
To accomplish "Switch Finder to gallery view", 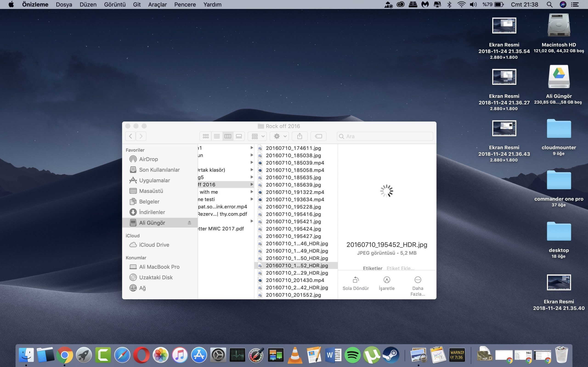I will (239, 136).
